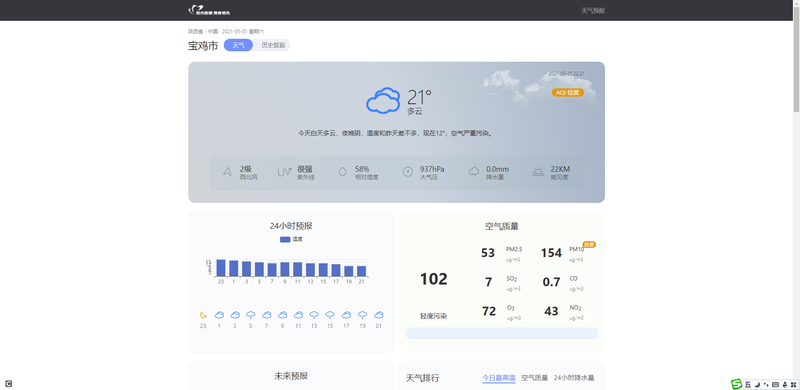Click the orange badge next to PM10
800x390 pixels.
[x=589, y=245]
